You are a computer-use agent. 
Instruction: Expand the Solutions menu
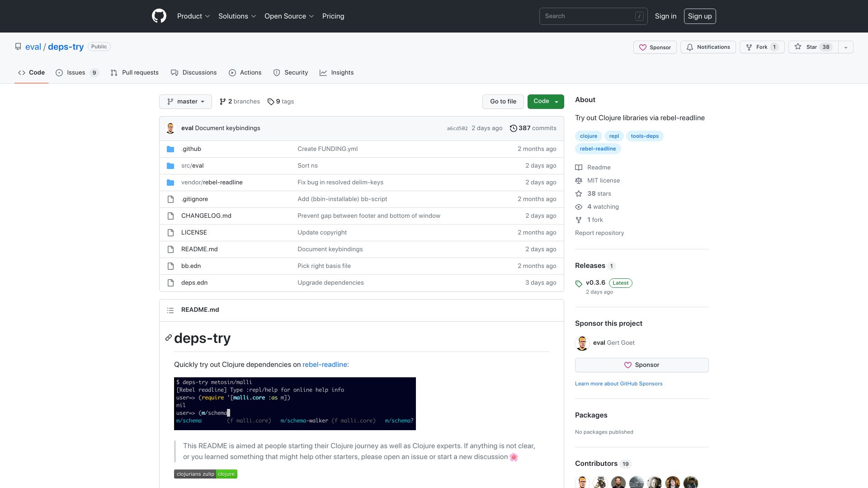pyautogui.click(x=237, y=16)
